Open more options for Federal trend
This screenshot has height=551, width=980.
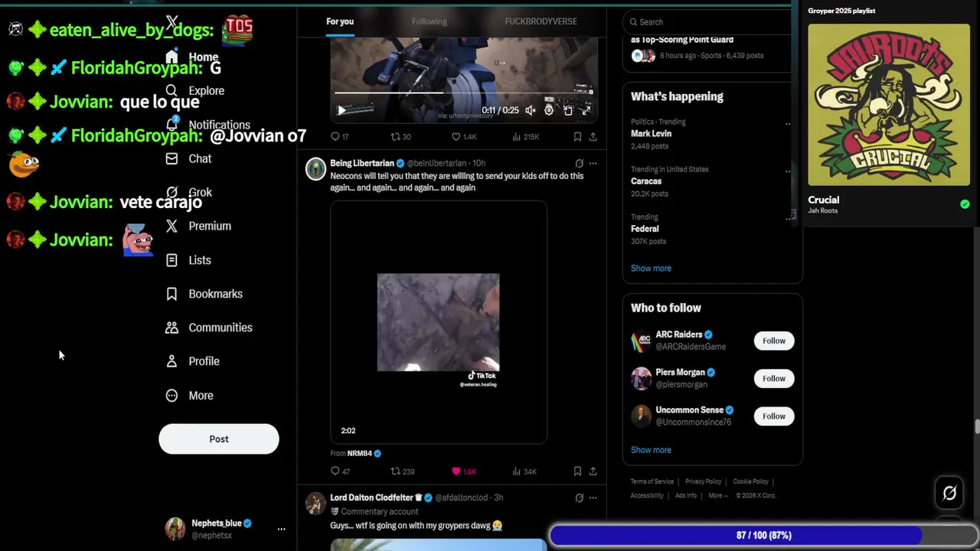(x=788, y=218)
